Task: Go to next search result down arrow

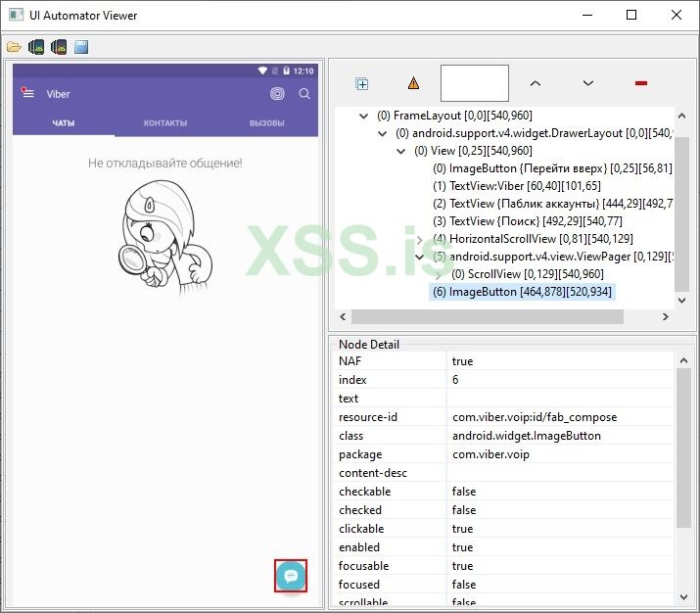Action: pyautogui.click(x=588, y=83)
